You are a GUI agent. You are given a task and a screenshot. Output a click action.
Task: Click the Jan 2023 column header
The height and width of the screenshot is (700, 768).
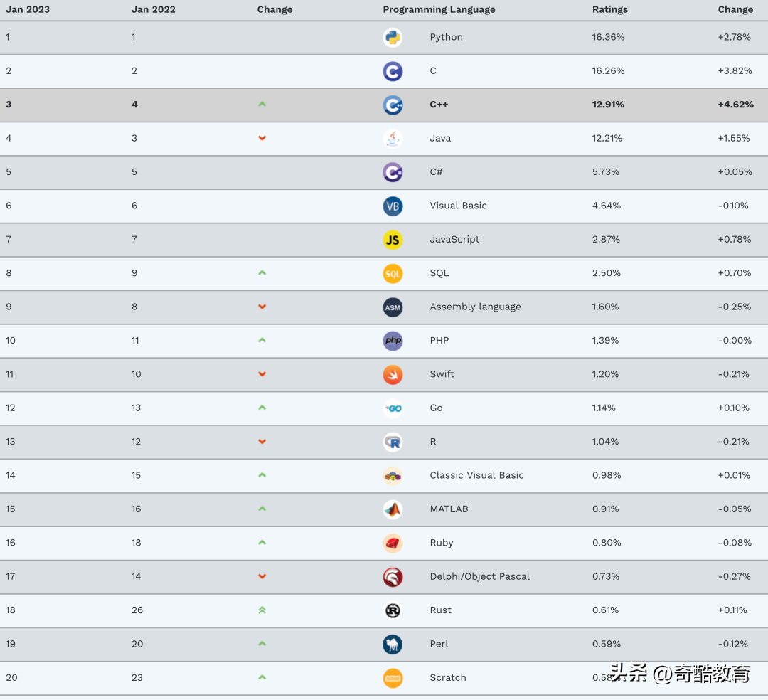coord(28,9)
